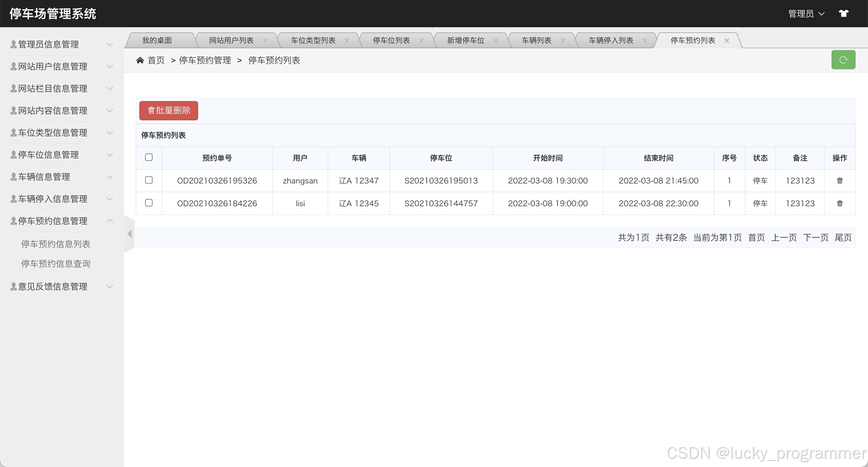This screenshot has height=467, width=868.
Task: Click the green refresh icon button
Action: pos(843,60)
